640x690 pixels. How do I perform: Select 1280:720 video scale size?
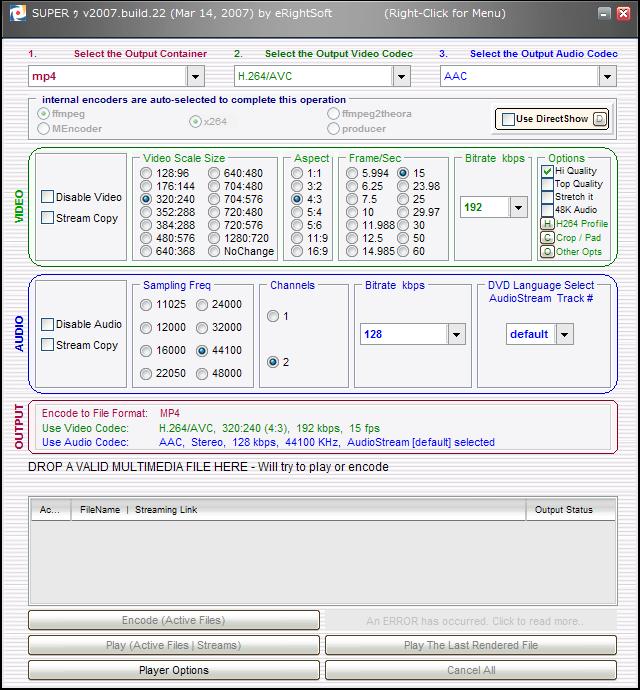[214, 238]
